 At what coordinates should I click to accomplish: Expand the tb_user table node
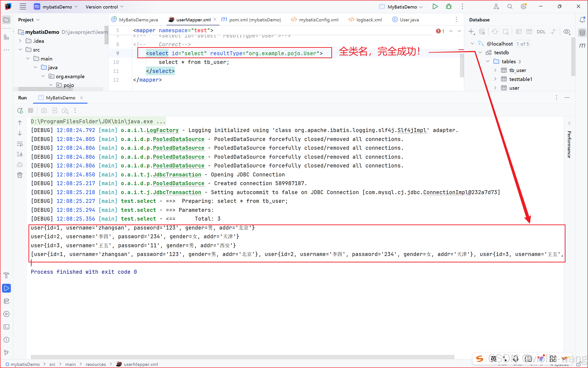pos(495,70)
